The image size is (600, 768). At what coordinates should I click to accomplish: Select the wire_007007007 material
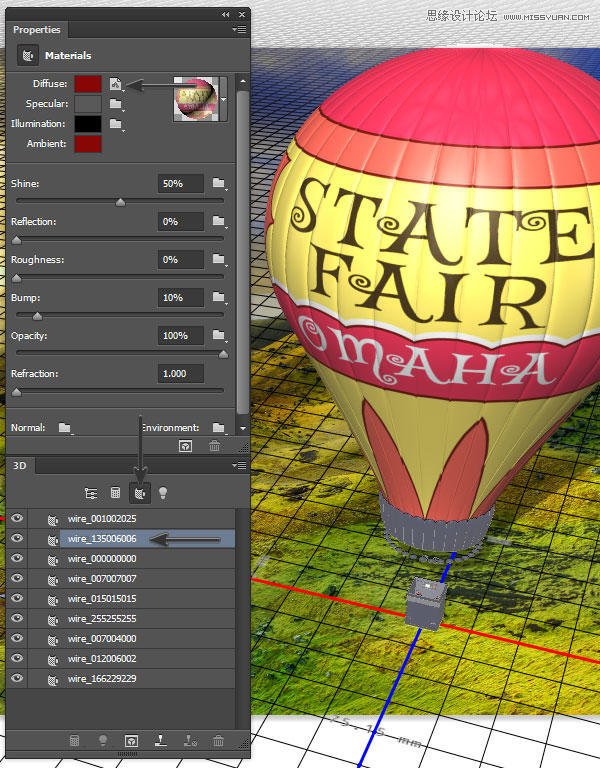[x=102, y=579]
